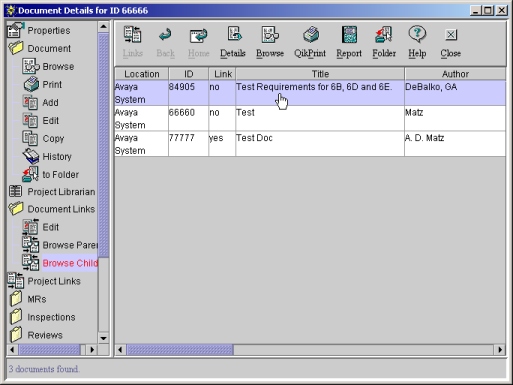
Task: Click table horizontal scrollbar right arrow
Action: (x=500, y=350)
